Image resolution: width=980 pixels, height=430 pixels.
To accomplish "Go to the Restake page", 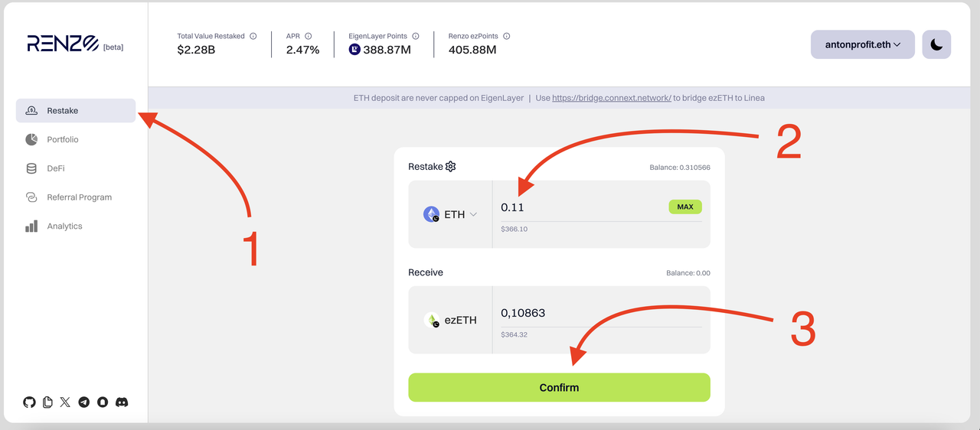I will coord(76,111).
